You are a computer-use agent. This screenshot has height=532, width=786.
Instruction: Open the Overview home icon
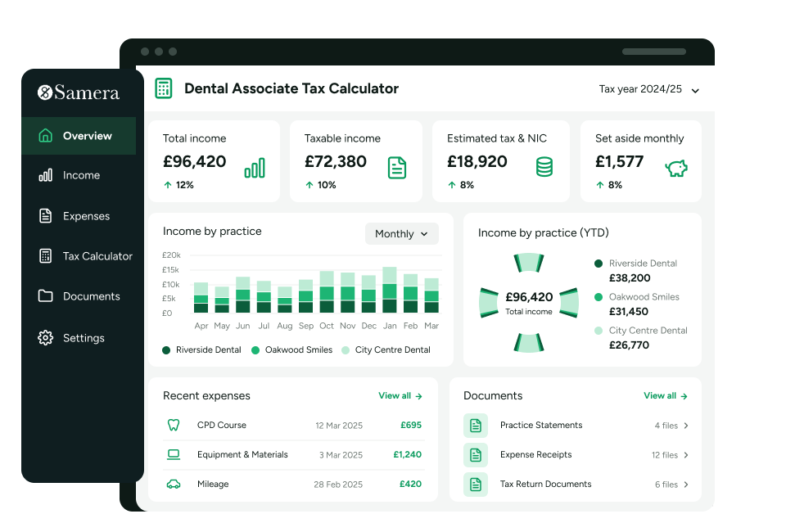(x=46, y=135)
